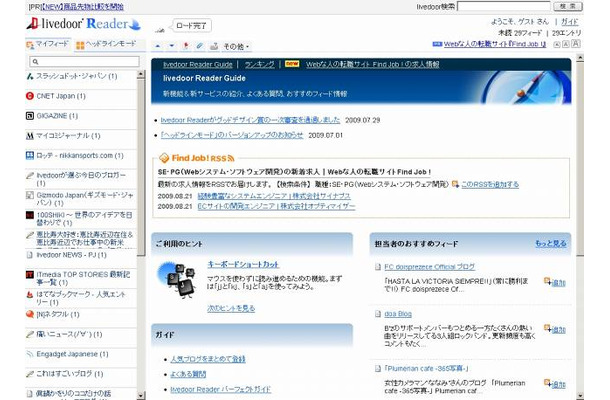Open GIGAZINE feed
Viewport: 610px width, 400px height.
(57, 116)
